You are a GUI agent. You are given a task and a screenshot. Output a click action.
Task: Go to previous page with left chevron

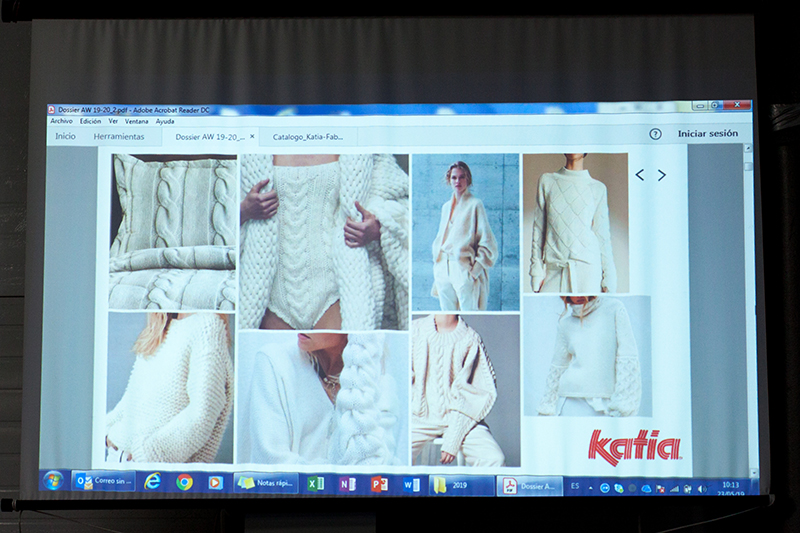640,175
